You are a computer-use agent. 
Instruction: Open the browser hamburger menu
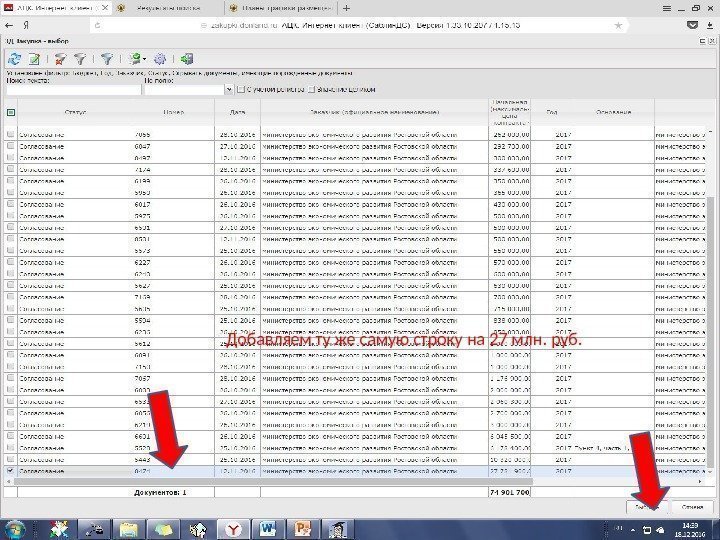(x=667, y=8)
